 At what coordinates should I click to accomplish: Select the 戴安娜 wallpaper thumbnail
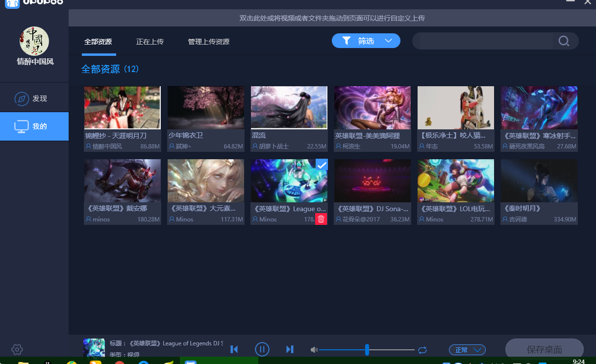tap(123, 181)
